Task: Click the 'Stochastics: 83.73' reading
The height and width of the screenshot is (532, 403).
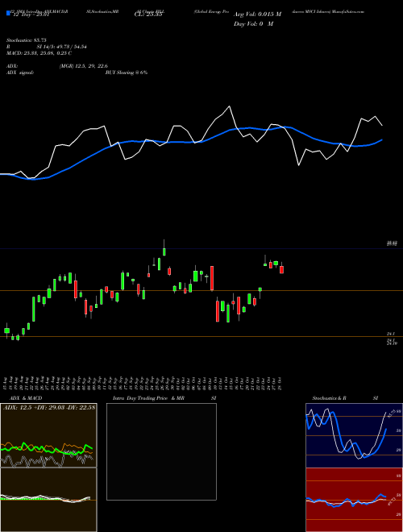Action: tap(26, 40)
